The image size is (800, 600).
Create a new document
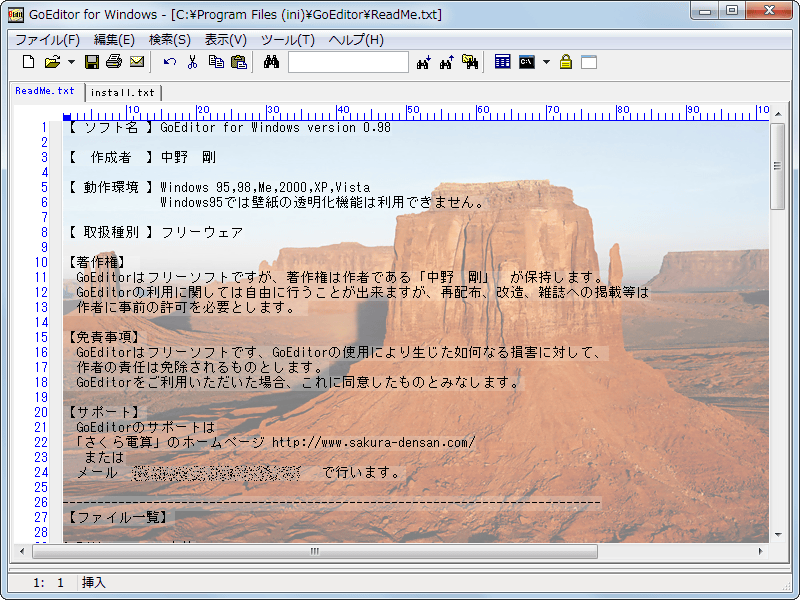[x=29, y=62]
